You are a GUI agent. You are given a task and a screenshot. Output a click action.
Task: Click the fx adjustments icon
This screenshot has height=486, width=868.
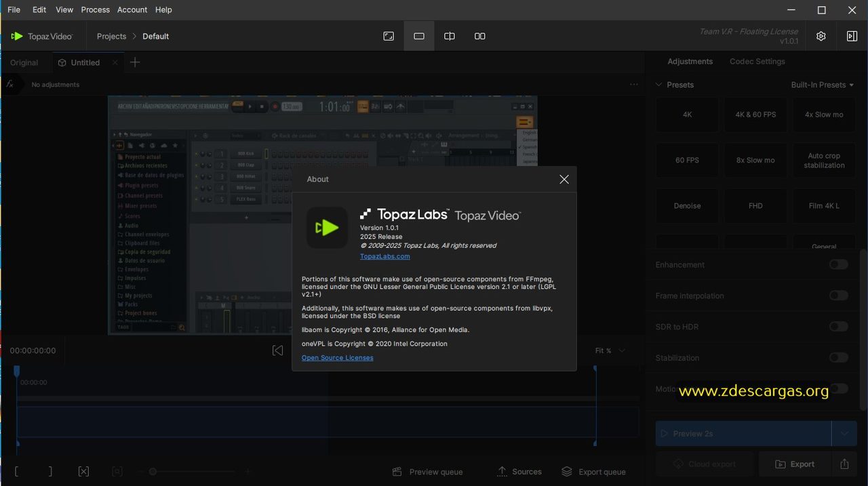pyautogui.click(x=10, y=84)
